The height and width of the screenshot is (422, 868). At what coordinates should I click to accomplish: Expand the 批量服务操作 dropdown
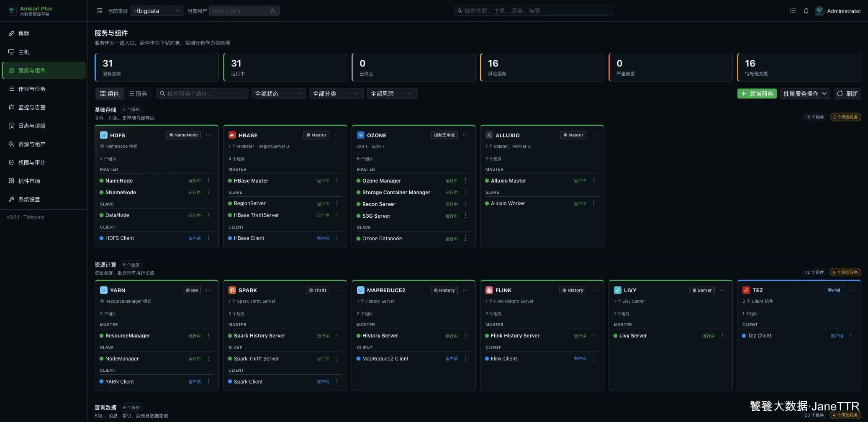805,94
